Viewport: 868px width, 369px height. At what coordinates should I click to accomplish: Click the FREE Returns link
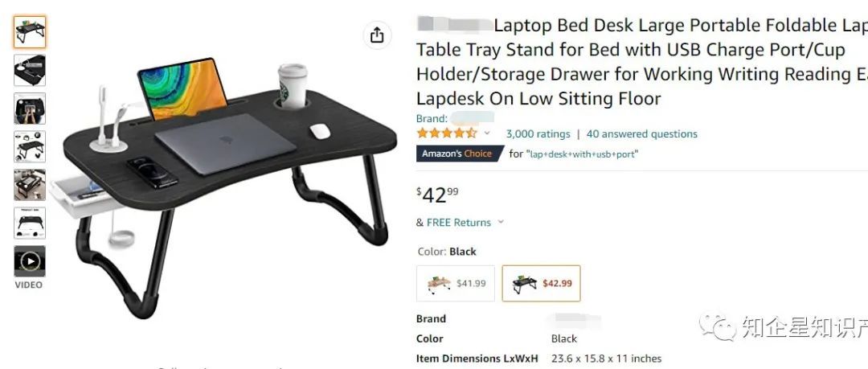459,223
